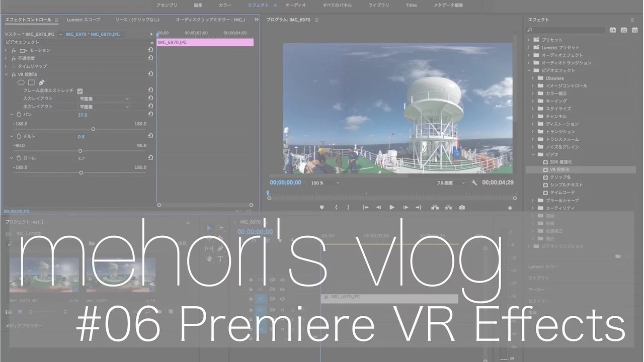Click the パン slider handle
Viewport: 644px width, 362px height.
click(x=93, y=129)
